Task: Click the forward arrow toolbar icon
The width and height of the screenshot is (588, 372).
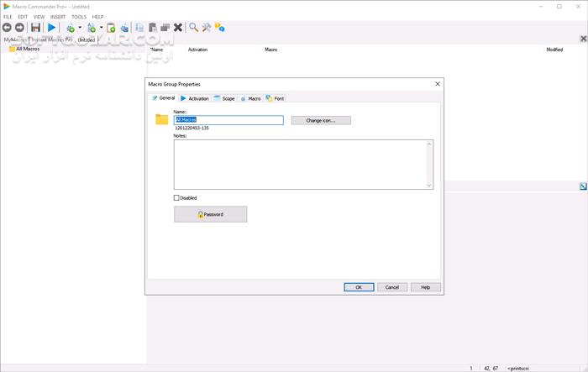Action: [19, 28]
